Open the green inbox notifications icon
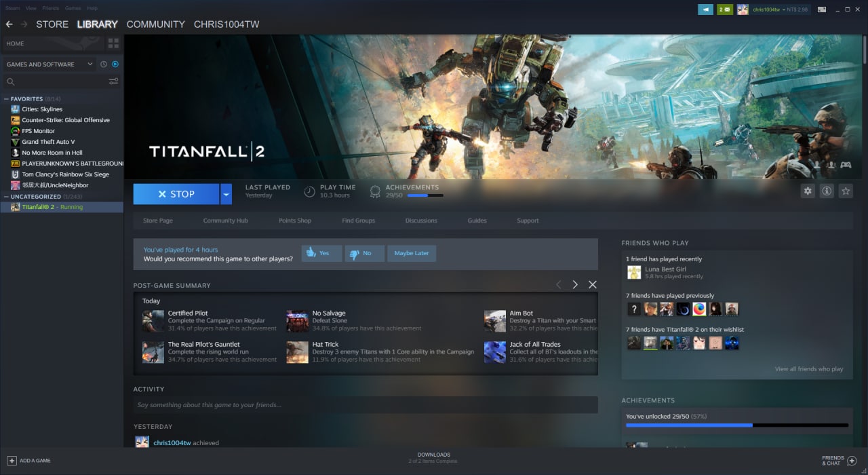Screen dimensions: 868x475 point(725,9)
